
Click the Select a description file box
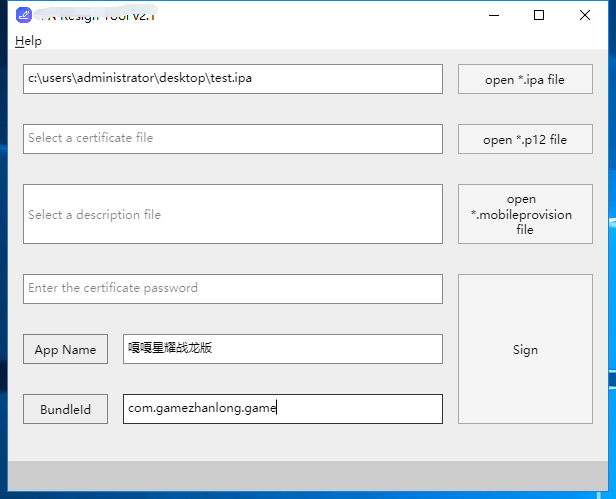pyautogui.click(x=232, y=214)
